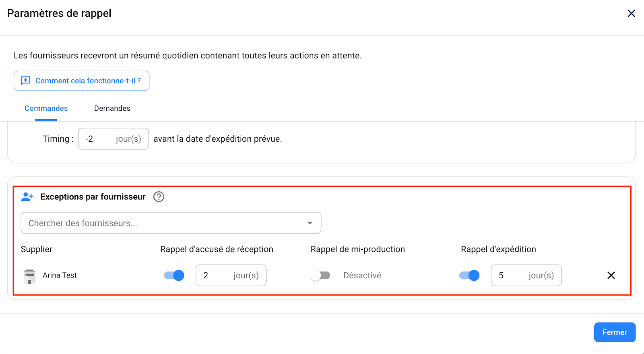Remove the Arina Test exception row
The height and width of the screenshot is (354, 644).
click(x=611, y=275)
